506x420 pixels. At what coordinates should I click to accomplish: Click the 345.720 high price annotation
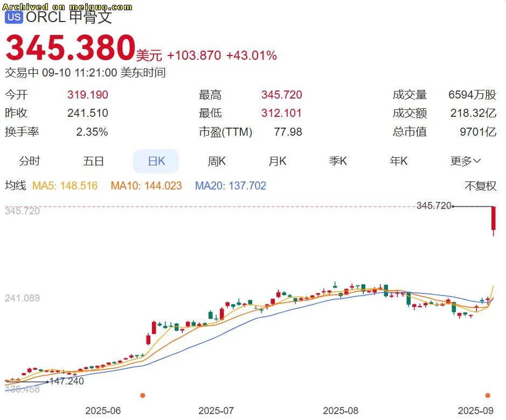pyautogui.click(x=433, y=206)
